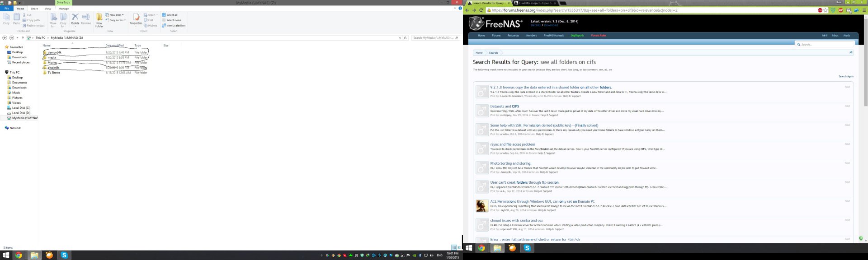Image resolution: width=868 pixels, height=260 pixels.
Task: Switch to FreeNAS Project browser tab
Action: click(533, 3)
